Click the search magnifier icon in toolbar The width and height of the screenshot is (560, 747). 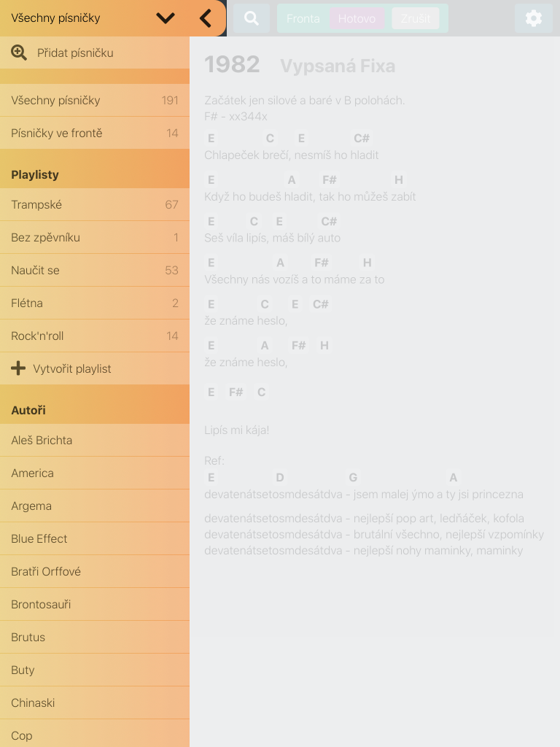click(x=252, y=18)
